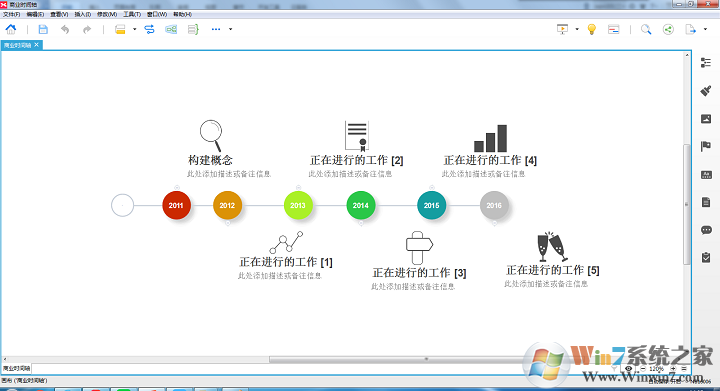The image size is (720, 391).
Task: Add a summary bracket via toolbar
Action: pos(193,29)
